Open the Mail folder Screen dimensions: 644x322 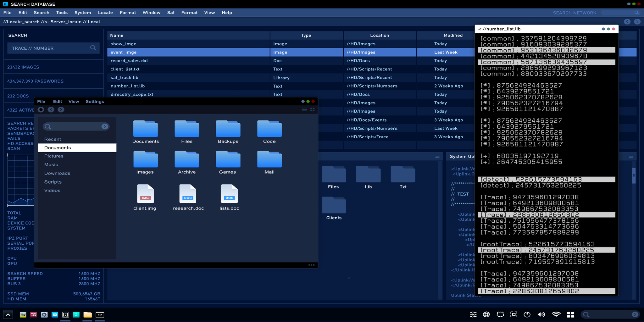click(x=269, y=163)
